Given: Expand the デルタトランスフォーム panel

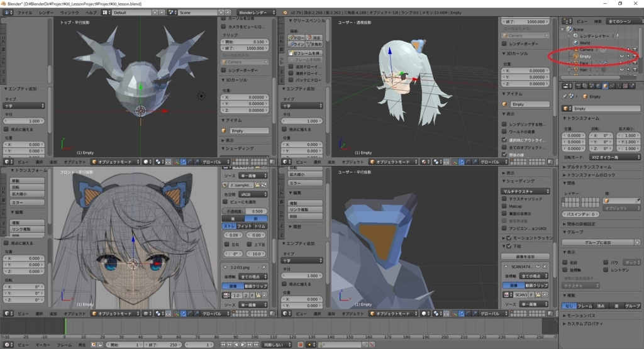Looking at the screenshot, I should pyautogui.click(x=589, y=167).
